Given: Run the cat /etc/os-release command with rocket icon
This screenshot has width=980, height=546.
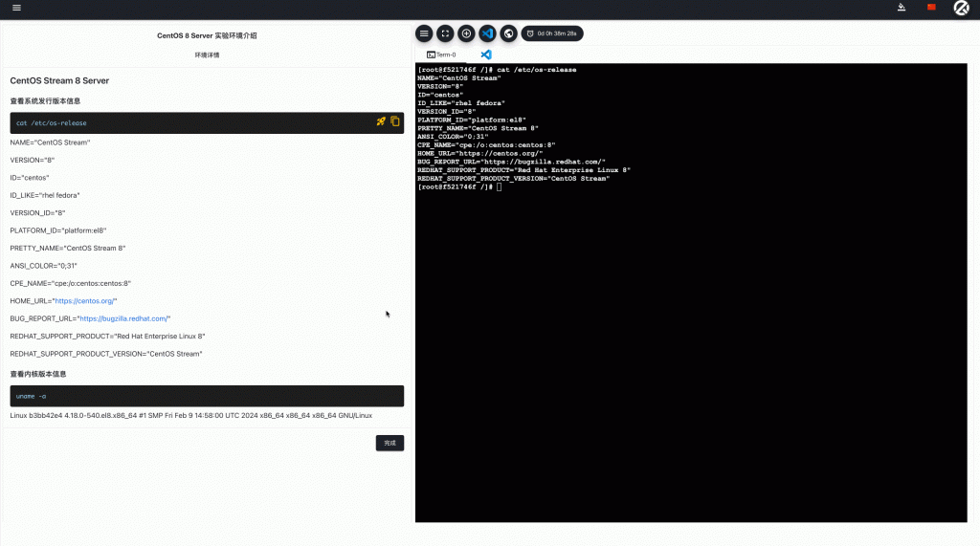Looking at the screenshot, I should (x=381, y=121).
